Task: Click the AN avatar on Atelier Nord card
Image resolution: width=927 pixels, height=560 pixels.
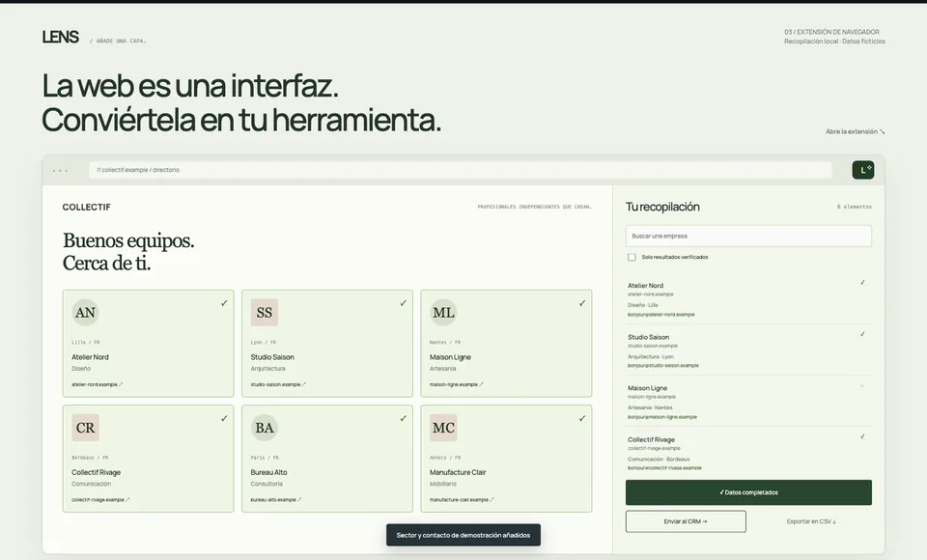Action: pos(85,312)
